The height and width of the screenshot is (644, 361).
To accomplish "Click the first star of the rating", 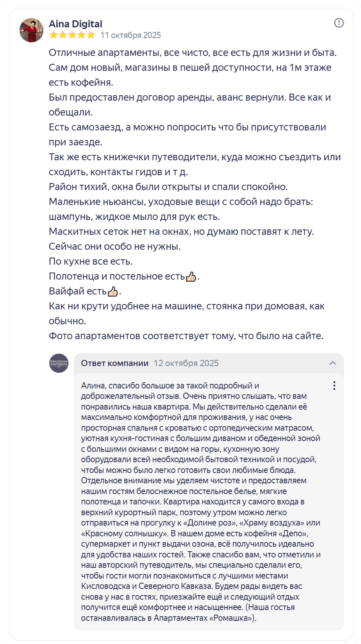I will pos(53,35).
